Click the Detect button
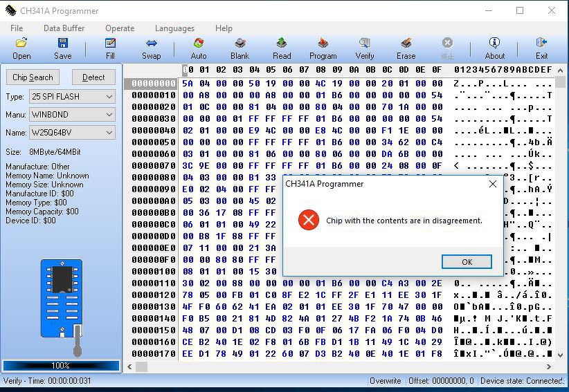 tap(93, 77)
